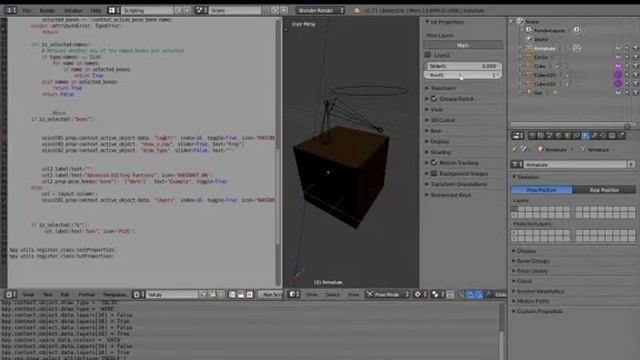Enable the Motion Tracking checkbox
This screenshot has width=640, height=360.
tap(434, 162)
